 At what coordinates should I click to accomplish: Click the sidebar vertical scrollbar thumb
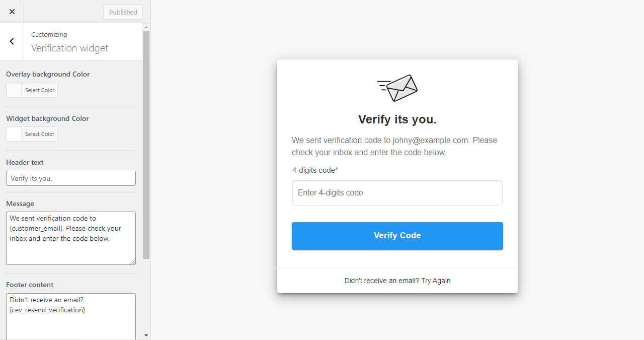tap(146, 145)
